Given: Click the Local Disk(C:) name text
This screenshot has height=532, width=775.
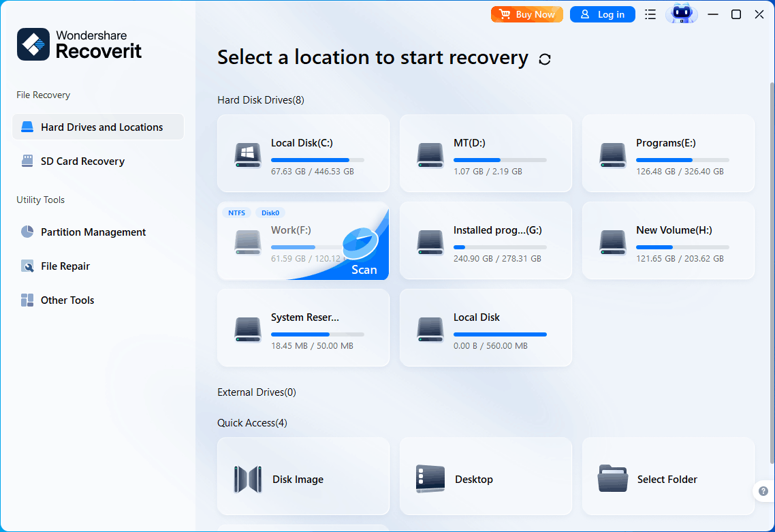Looking at the screenshot, I should [302, 143].
